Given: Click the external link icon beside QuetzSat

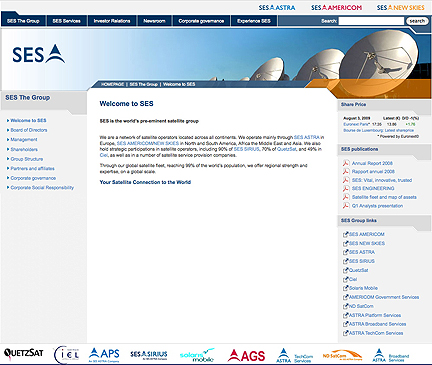Looking at the screenshot, I should [x=346, y=270].
